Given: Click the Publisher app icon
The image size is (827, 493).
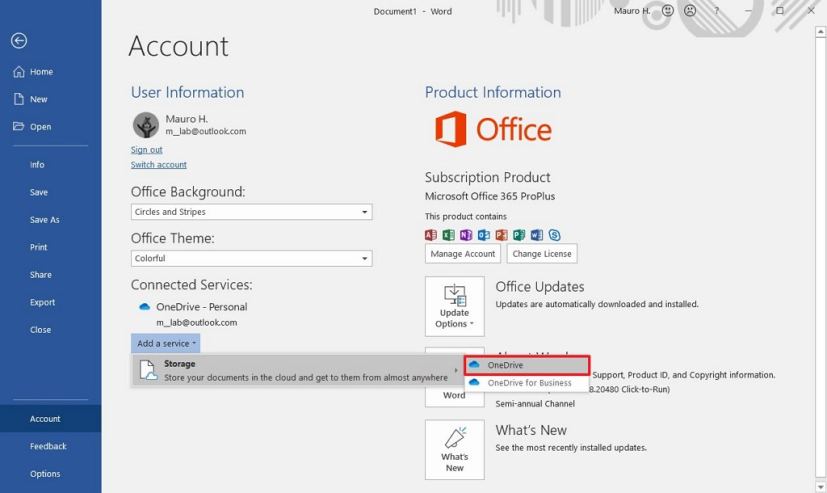Looking at the screenshot, I should [519, 235].
